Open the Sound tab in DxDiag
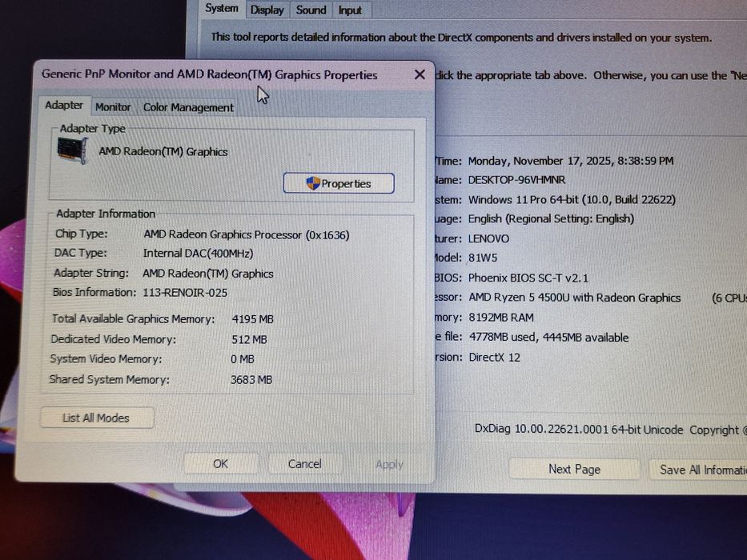 (x=311, y=10)
